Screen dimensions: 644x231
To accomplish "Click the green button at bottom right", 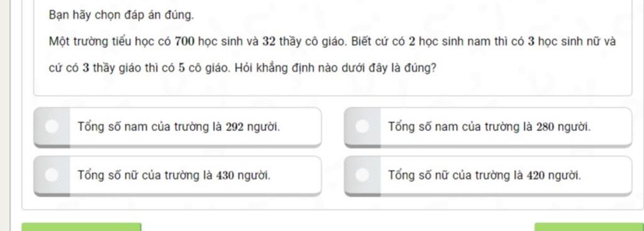I will pyautogui.click(x=589, y=227).
